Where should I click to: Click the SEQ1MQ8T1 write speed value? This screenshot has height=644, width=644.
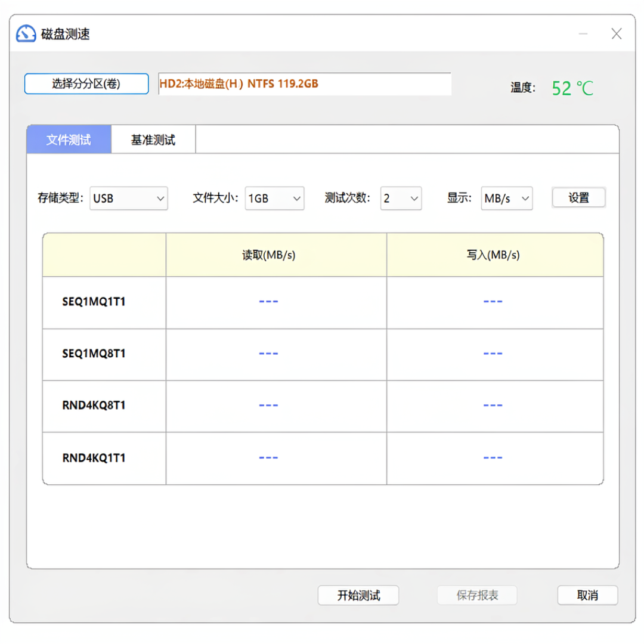tap(493, 354)
